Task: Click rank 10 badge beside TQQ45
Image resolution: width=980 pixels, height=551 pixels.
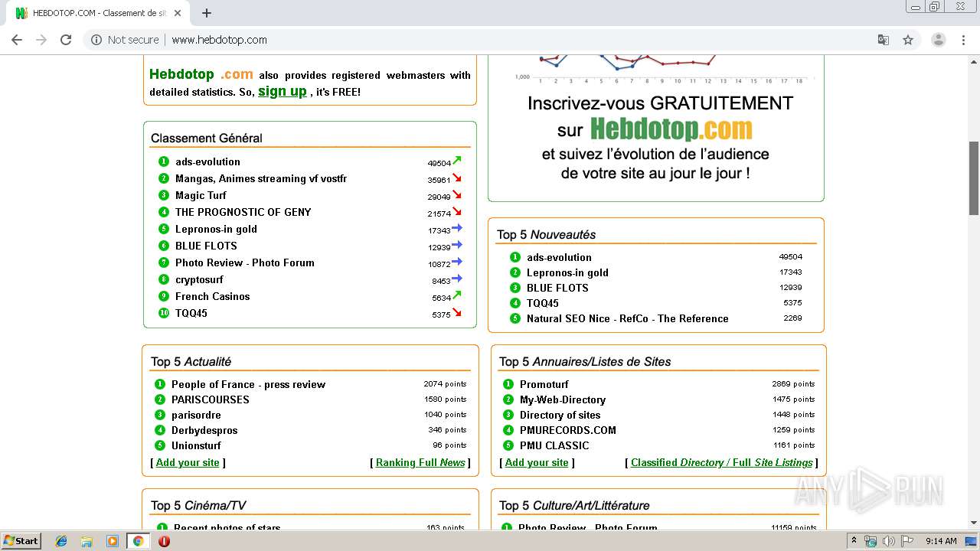Action: 163,313
